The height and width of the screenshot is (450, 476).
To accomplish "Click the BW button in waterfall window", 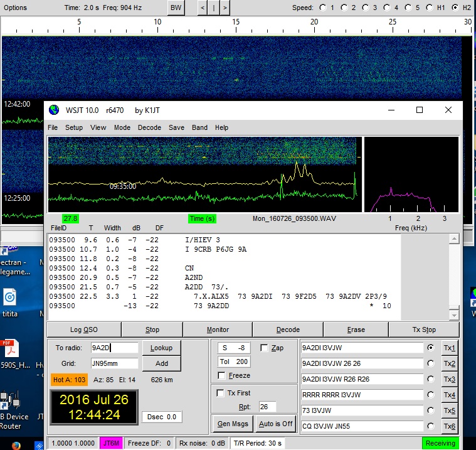I will click(x=176, y=8).
